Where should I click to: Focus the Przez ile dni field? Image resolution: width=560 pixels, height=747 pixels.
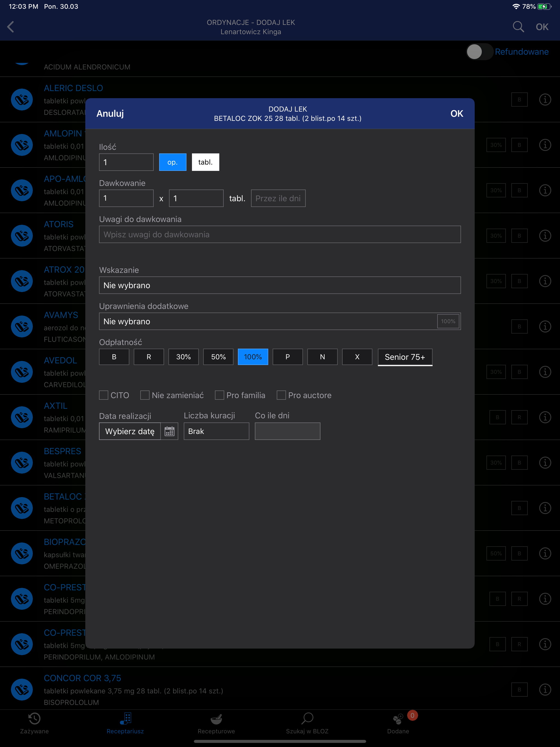(x=278, y=198)
